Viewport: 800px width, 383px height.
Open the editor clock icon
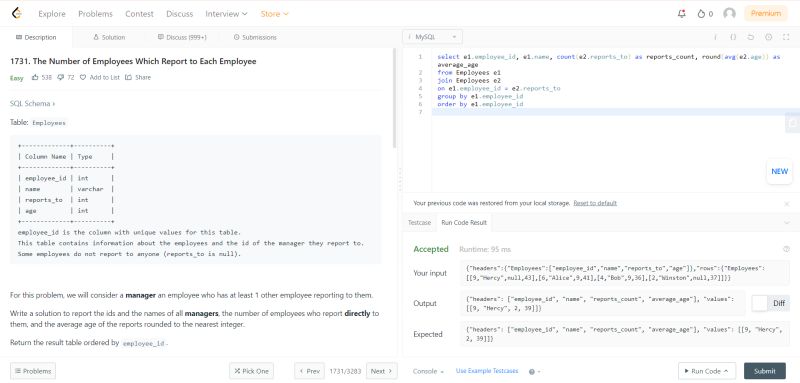pos(768,37)
